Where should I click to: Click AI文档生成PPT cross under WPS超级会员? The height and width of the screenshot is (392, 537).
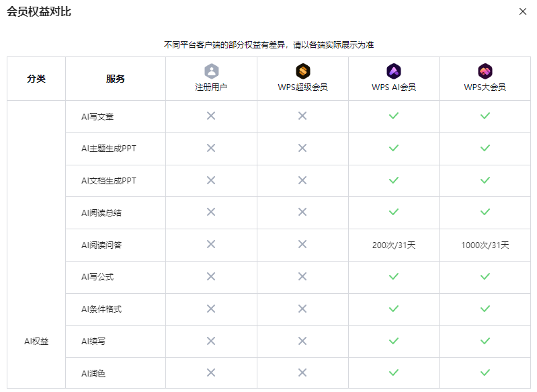pyautogui.click(x=302, y=180)
